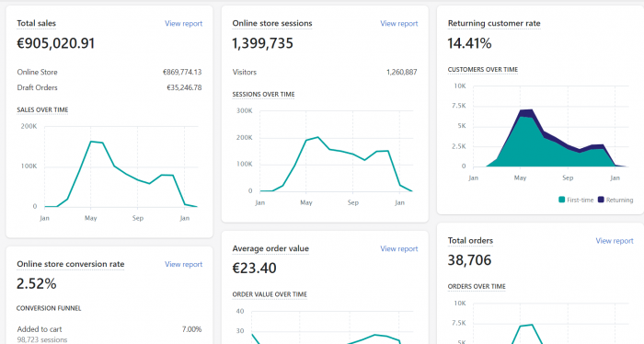Screen dimensions: 644x344
Task: Open View report for Average order value
Action: [x=398, y=248]
